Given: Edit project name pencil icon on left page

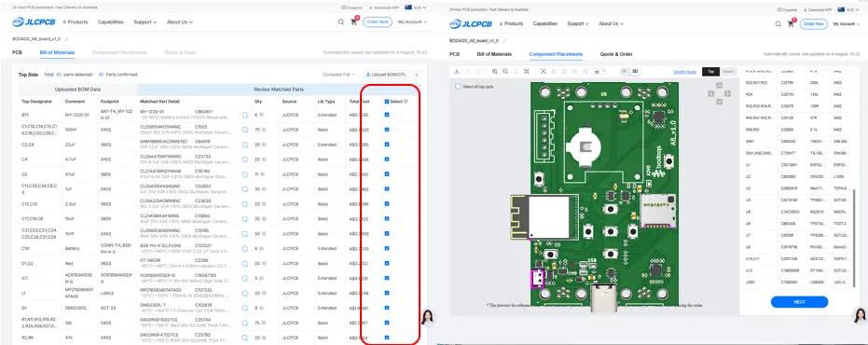Looking at the screenshot, I should tap(66, 39).
